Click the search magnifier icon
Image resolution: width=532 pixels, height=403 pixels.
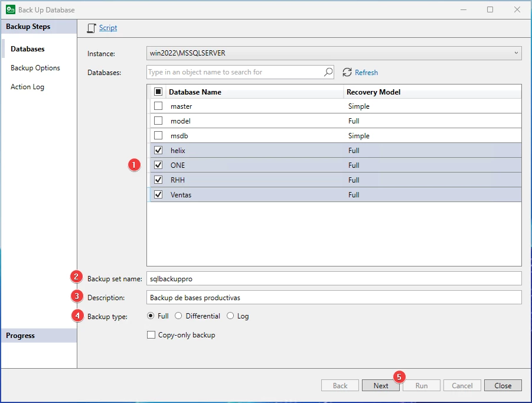click(x=328, y=72)
